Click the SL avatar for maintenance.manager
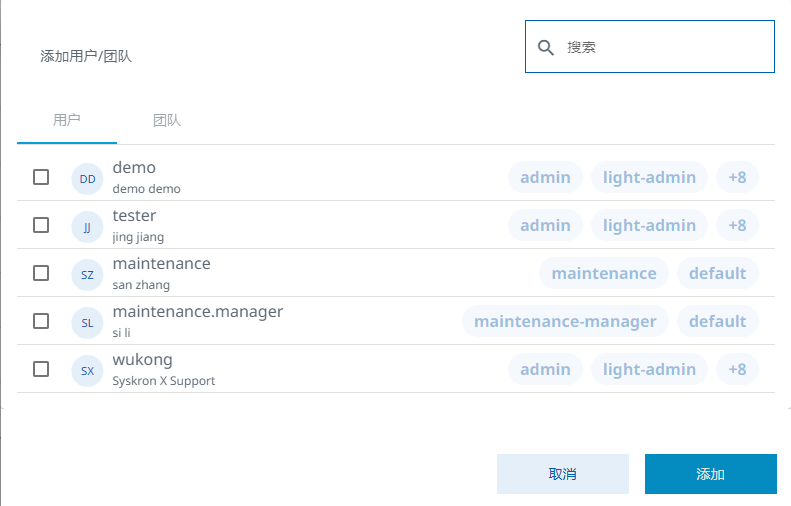 pyautogui.click(x=88, y=322)
